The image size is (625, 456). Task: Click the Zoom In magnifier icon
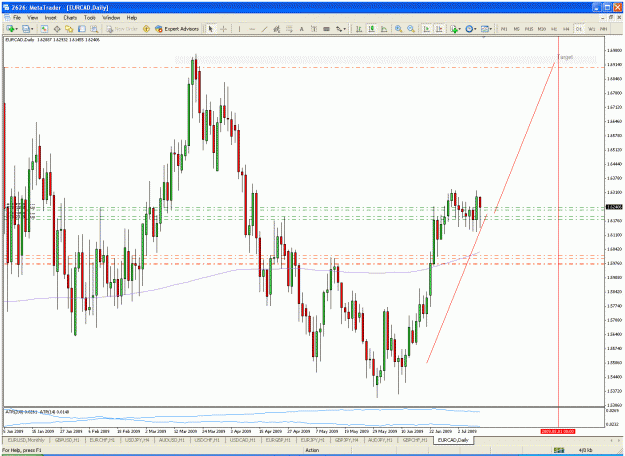pos(399,29)
